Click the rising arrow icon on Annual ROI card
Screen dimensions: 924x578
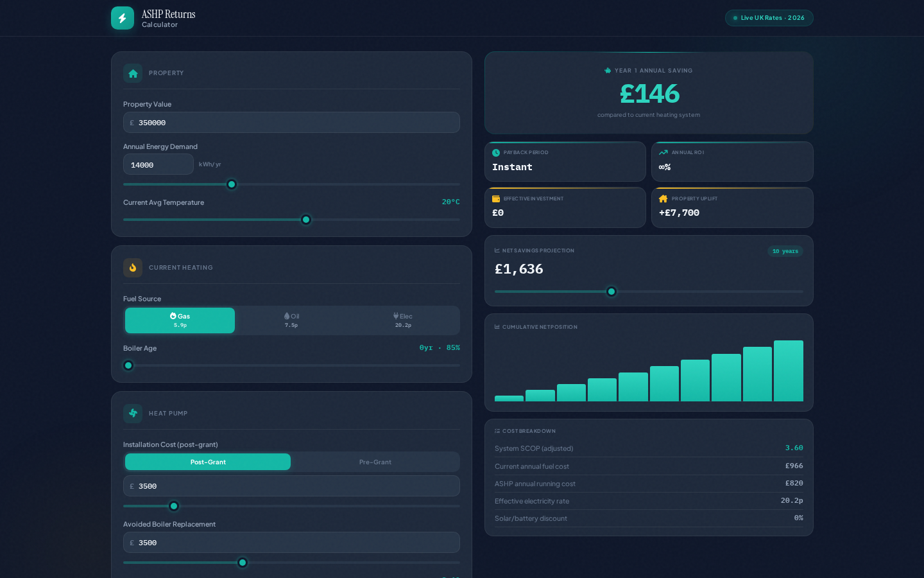pyautogui.click(x=662, y=152)
